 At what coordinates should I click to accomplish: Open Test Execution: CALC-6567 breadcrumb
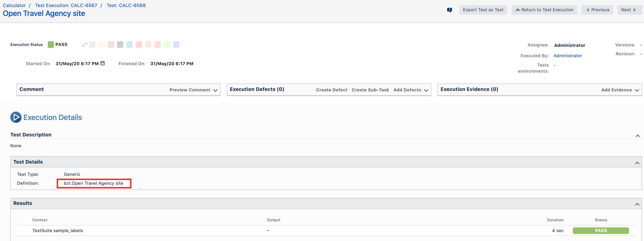[66, 5]
